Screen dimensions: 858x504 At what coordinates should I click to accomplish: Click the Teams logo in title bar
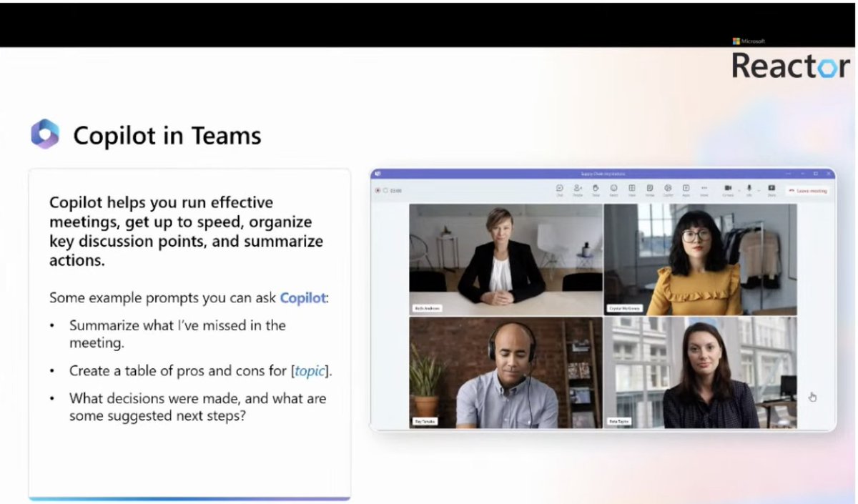coord(377,173)
